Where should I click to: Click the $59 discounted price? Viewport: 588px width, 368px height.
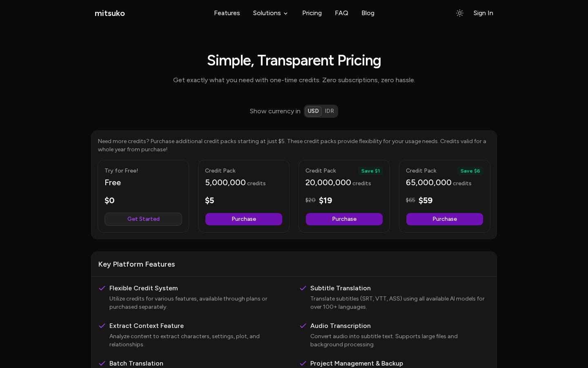pos(425,200)
